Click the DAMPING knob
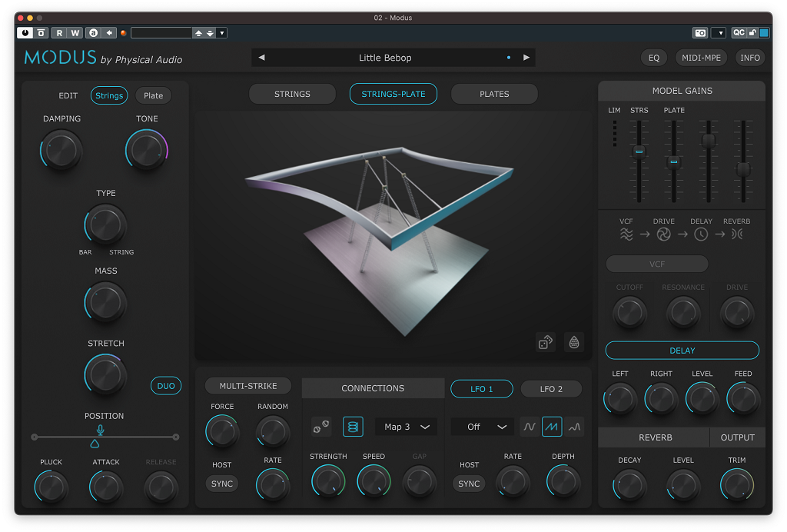Screen dimensions: 787x532 coord(61,150)
